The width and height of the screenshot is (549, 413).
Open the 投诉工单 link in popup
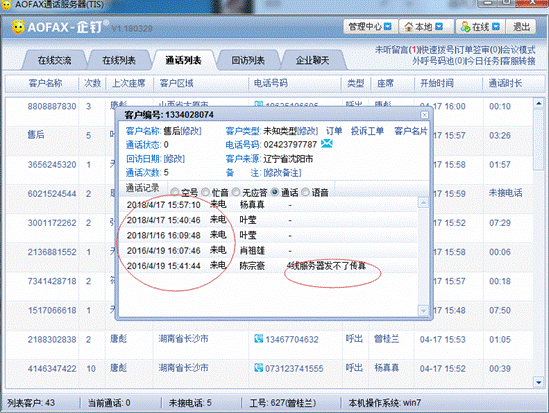click(x=367, y=131)
